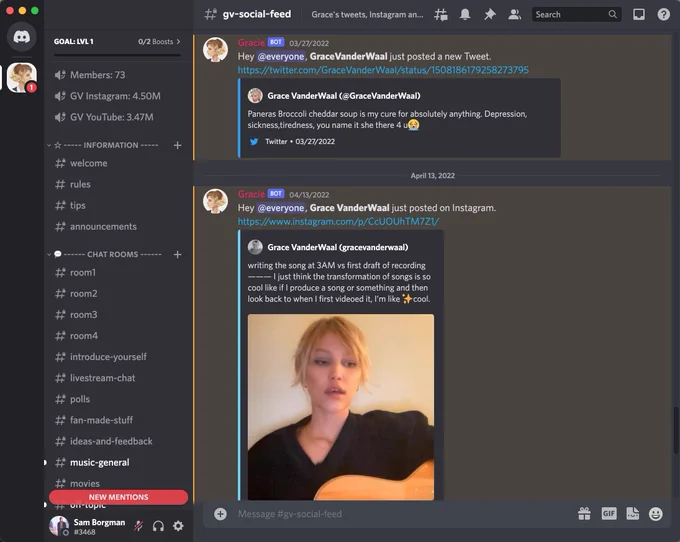Join GV YouTube: 3.47M voice channel
The height and width of the screenshot is (542, 680).
[x=117, y=117]
